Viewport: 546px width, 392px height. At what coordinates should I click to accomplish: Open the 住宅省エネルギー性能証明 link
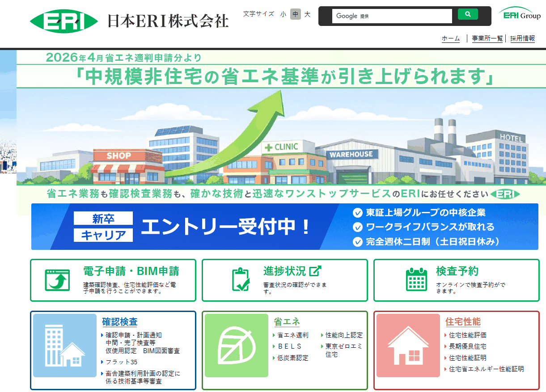487,369
